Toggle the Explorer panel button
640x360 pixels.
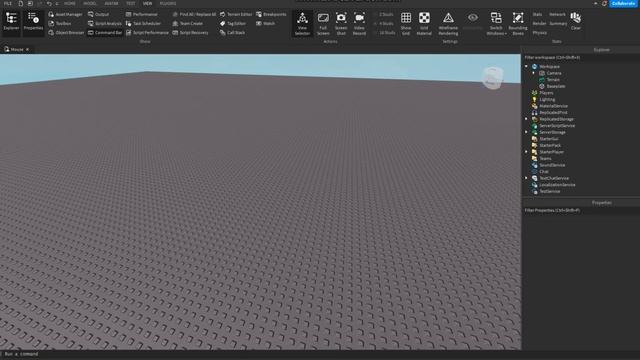tap(11, 22)
